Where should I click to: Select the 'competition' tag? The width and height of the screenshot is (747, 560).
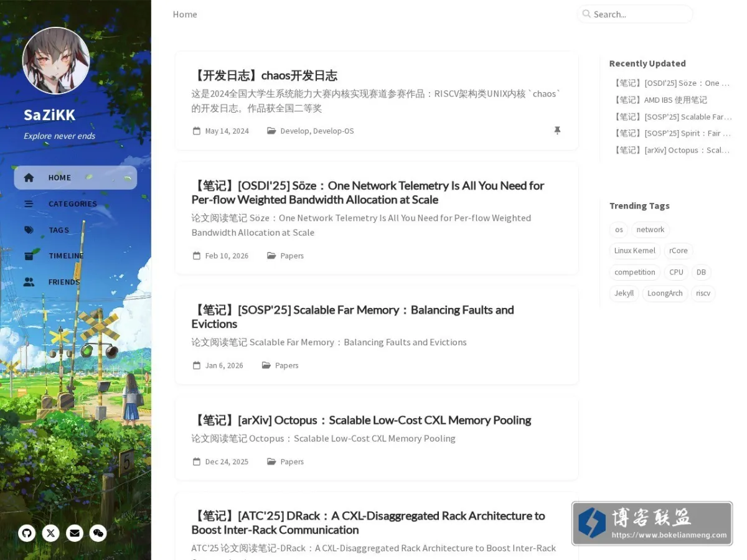[635, 272]
